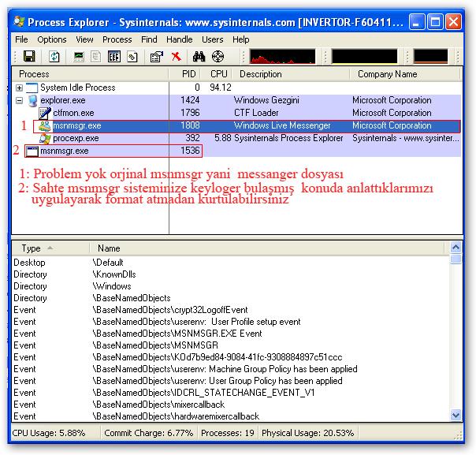Viewport: 476px width, 455px height.
Task: Click the procexp.exe process icon
Action: (x=45, y=139)
